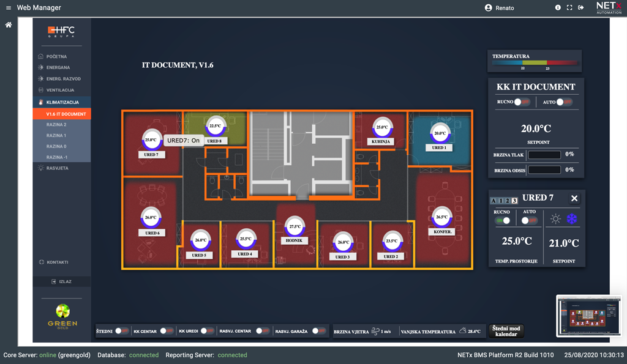627x364 pixels.
Task: Click the info icon in top bar
Action: 558,8
